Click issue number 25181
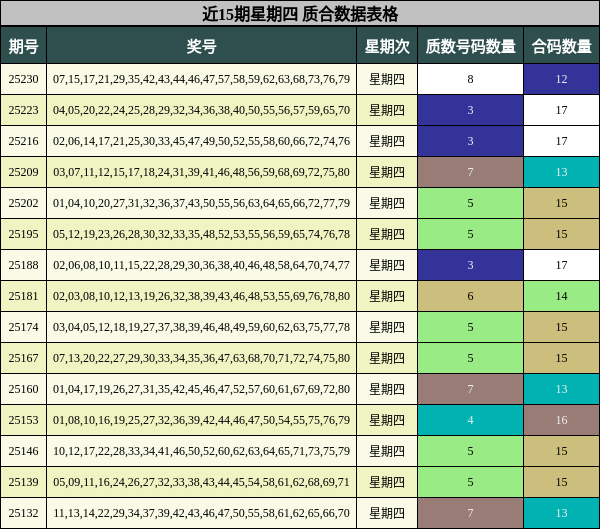600x529 pixels. pos(23,296)
